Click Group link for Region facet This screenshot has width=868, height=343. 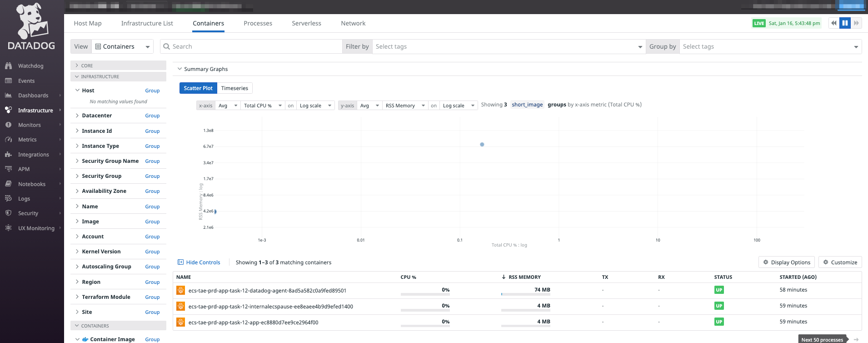point(152,282)
